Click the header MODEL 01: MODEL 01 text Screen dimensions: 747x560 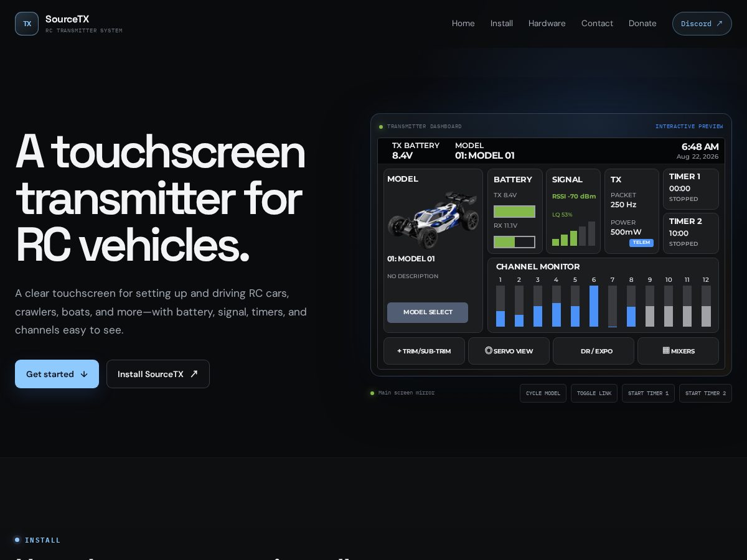pyautogui.click(x=485, y=151)
